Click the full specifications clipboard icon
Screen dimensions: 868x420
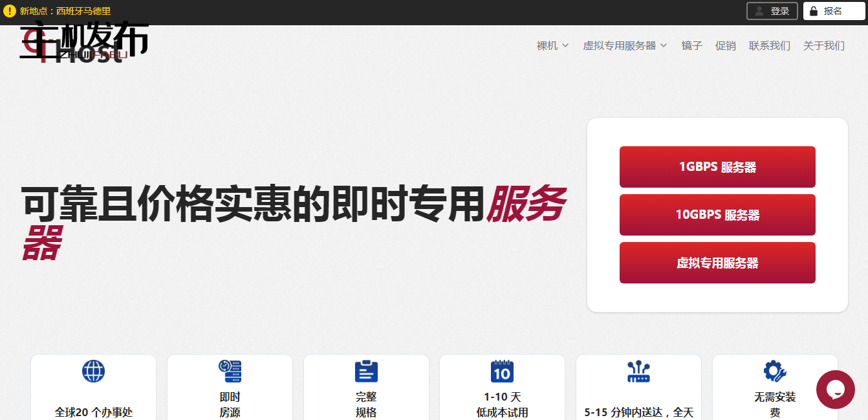pos(366,371)
